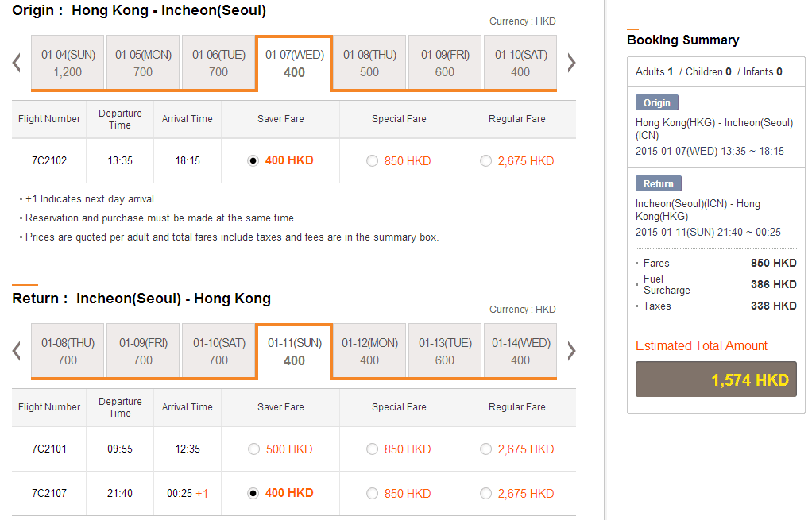The image size is (812, 520).
Task: Choose origin date 01-10(SAT) tab
Action: tap(520, 63)
